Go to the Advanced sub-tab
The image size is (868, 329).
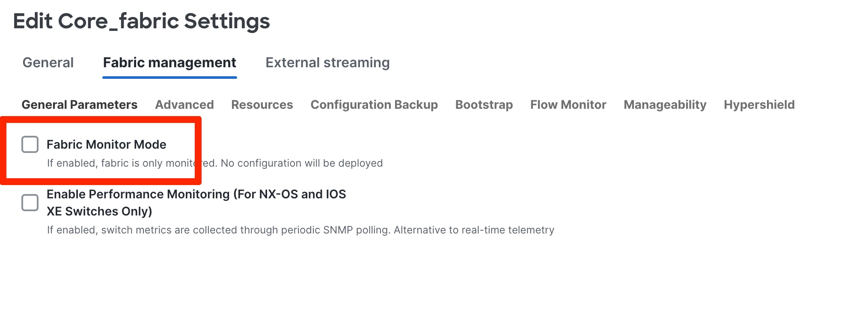pos(184,105)
